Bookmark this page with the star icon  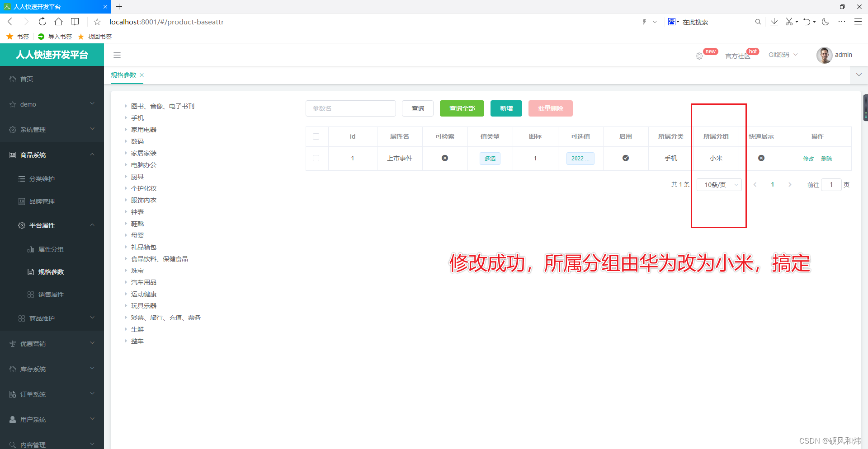(97, 22)
